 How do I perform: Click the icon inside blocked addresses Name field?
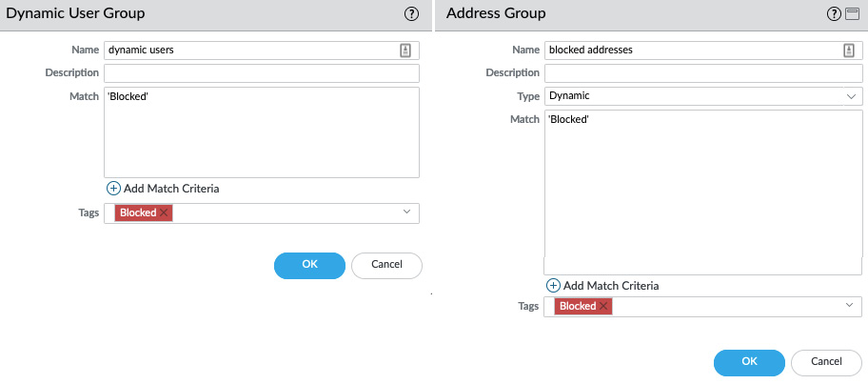point(849,51)
